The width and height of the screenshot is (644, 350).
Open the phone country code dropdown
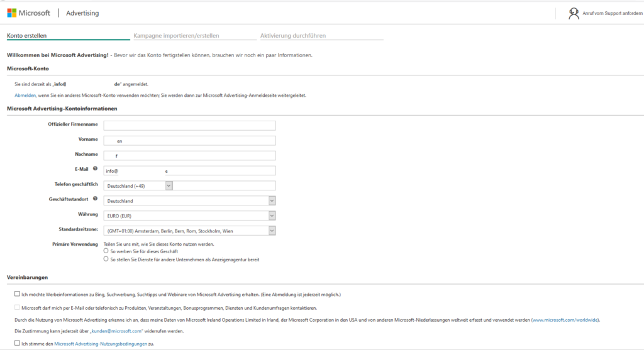pos(169,185)
